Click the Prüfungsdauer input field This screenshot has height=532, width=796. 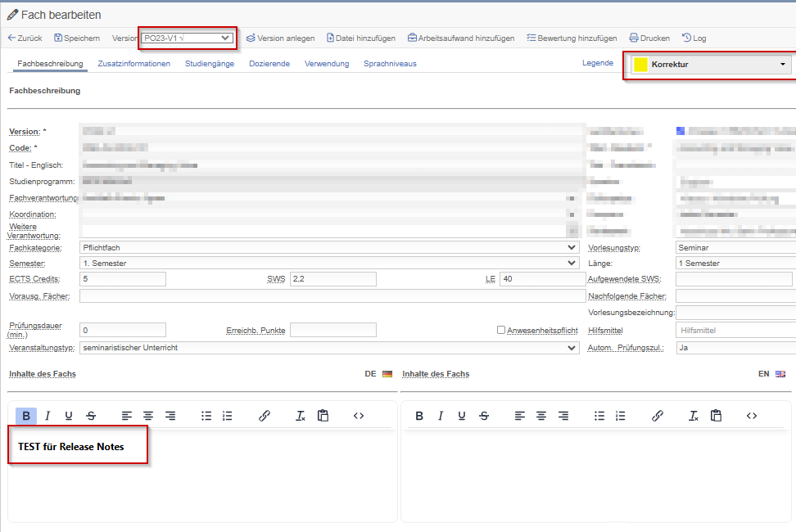(x=123, y=330)
